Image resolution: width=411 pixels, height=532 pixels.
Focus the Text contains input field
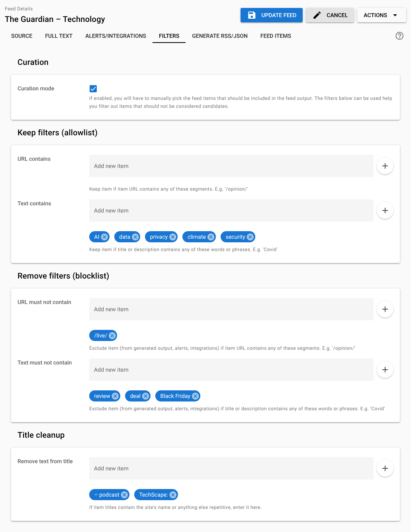click(231, 210)
